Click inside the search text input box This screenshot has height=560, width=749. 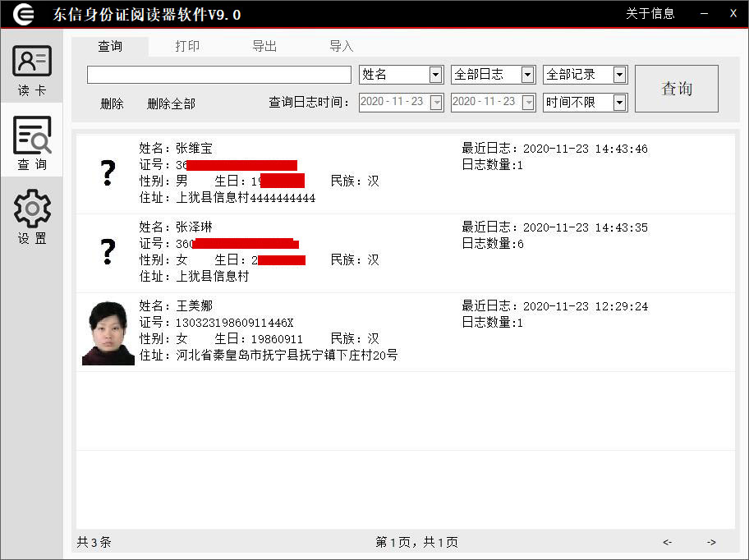(218, 74)
